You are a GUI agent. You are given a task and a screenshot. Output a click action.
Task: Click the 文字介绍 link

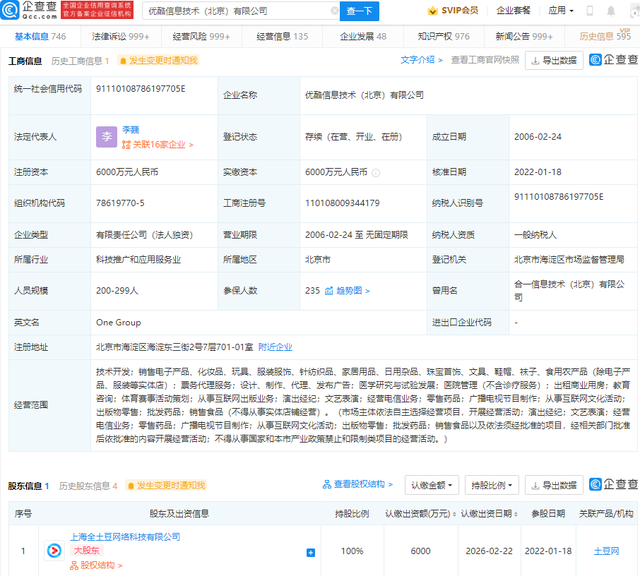(420, 60)
